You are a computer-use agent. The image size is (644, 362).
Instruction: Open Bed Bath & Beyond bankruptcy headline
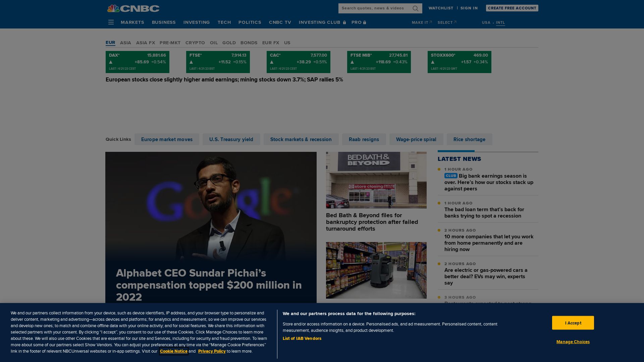[372, 222]
